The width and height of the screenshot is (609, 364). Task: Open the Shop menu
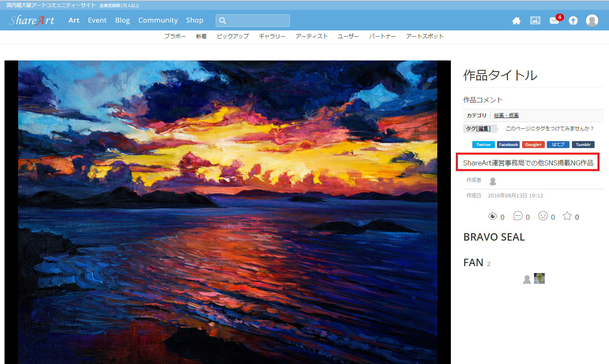[x=194, y=20]
